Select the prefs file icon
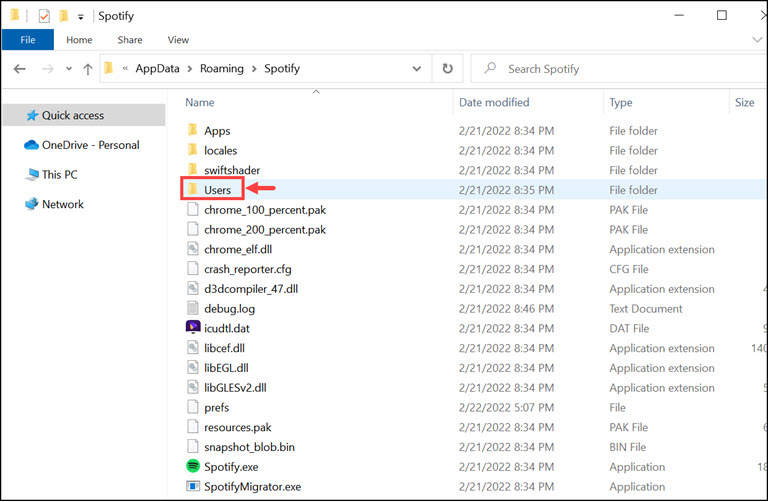 click(192, 407)
